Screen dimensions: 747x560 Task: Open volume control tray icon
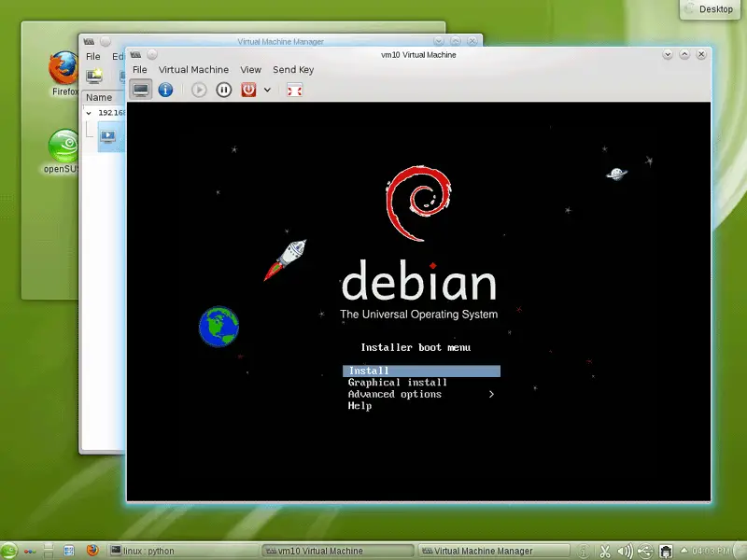[x=625, y=552]
